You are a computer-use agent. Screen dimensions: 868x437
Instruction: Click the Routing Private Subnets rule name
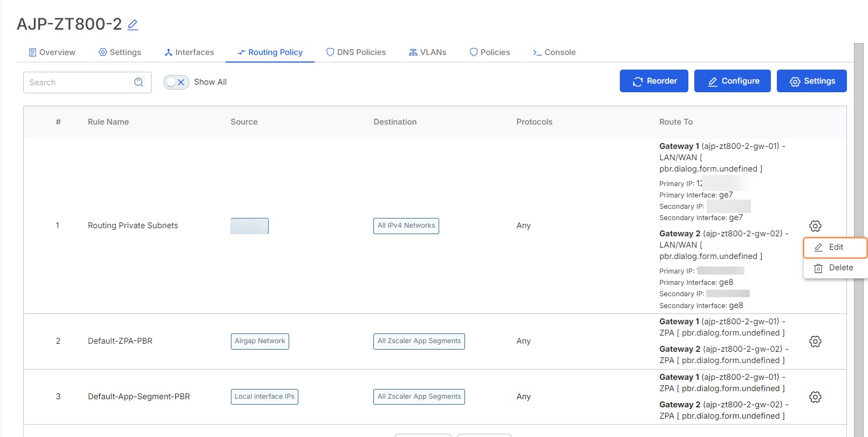(133, 226)
